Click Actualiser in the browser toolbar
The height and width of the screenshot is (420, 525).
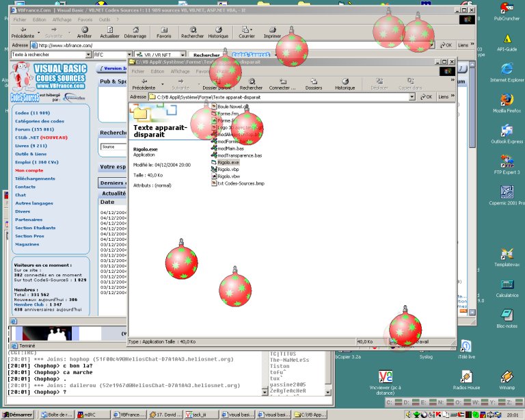click(109, 32)
